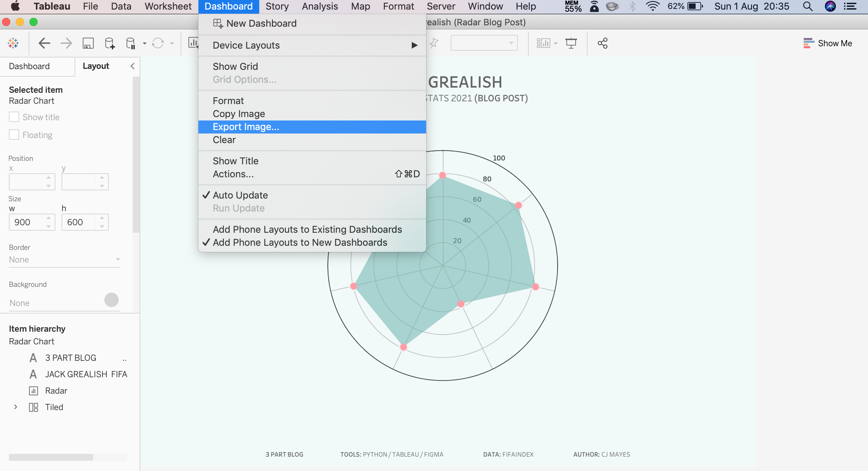The height and width of the screenshot is (471, 868).
Task: Expand the Tiled hierarchy item
Action: click(x=15, y=407)
